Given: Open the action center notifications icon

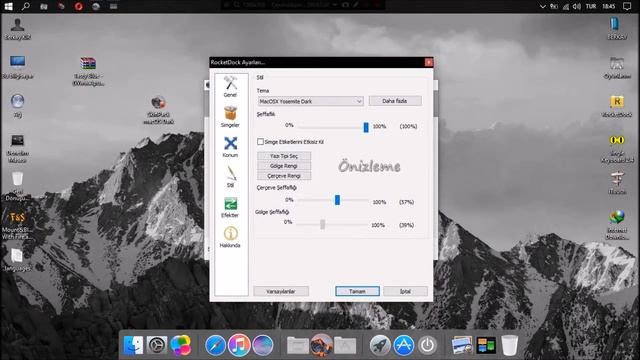Looking at the screenshot, I should [x=627, y=6].
